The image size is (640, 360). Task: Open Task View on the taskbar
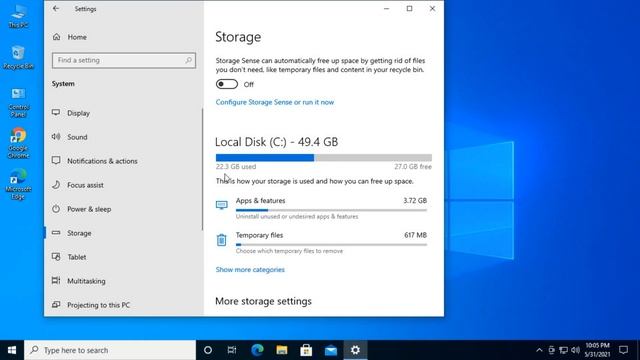pyautogui.click(x=232, y=350)
